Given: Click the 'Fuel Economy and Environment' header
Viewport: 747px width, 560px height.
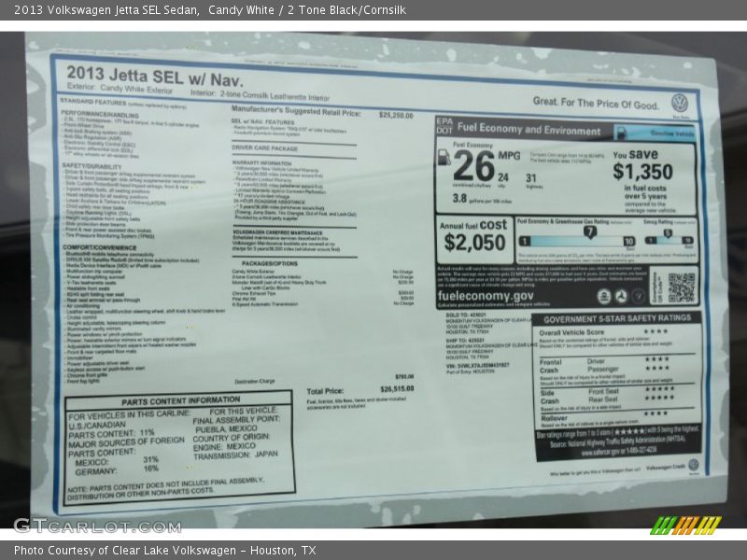Looking at the screenshot, I should tap(529, 129).
